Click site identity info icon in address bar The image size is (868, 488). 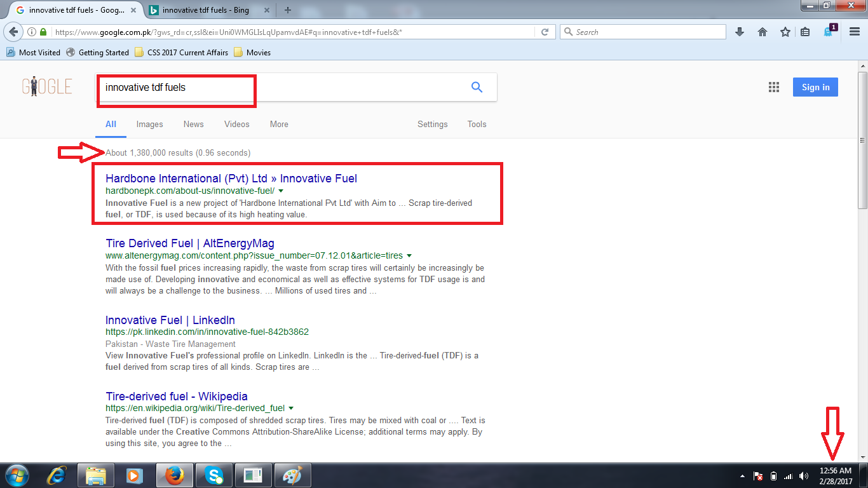[x=31, y=32]
